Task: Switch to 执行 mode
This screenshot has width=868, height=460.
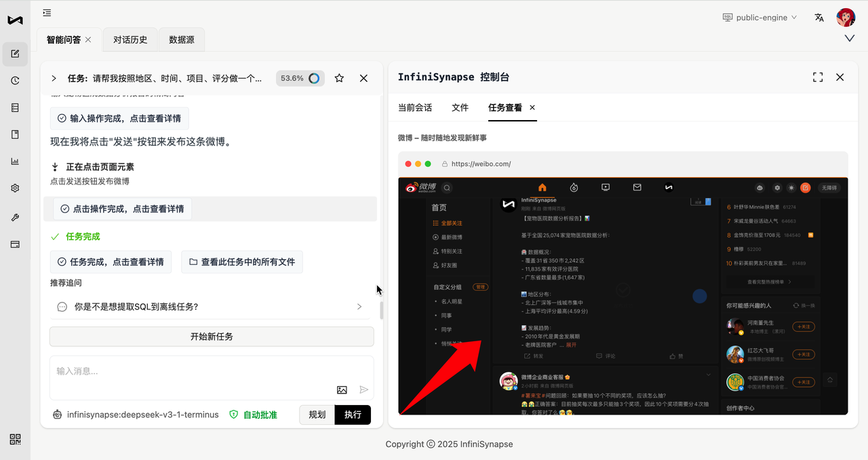Action: (353, 415)
